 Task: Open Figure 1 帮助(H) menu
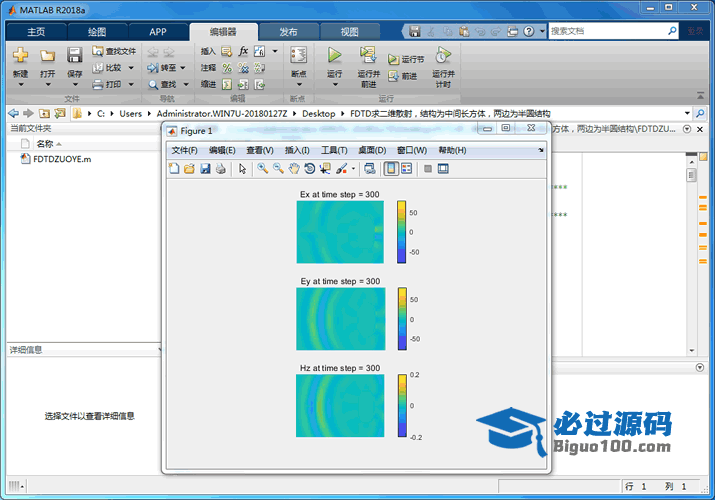coord(452,150)
